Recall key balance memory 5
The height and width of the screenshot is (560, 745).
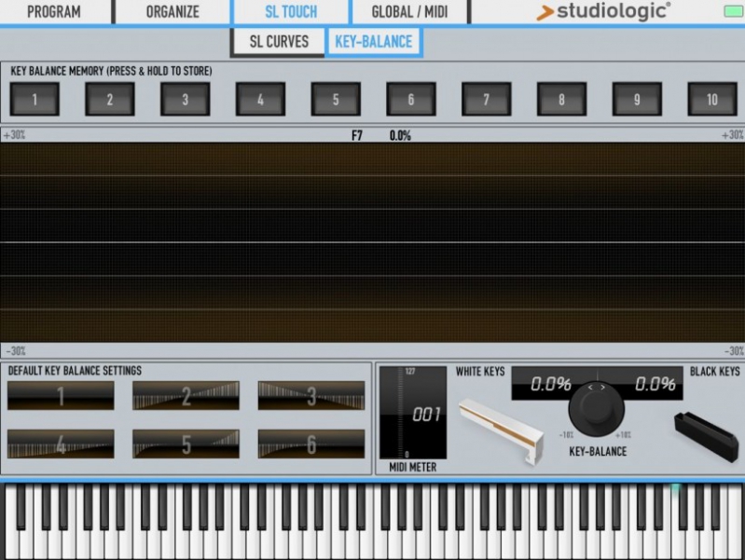(x=336, y=100)
